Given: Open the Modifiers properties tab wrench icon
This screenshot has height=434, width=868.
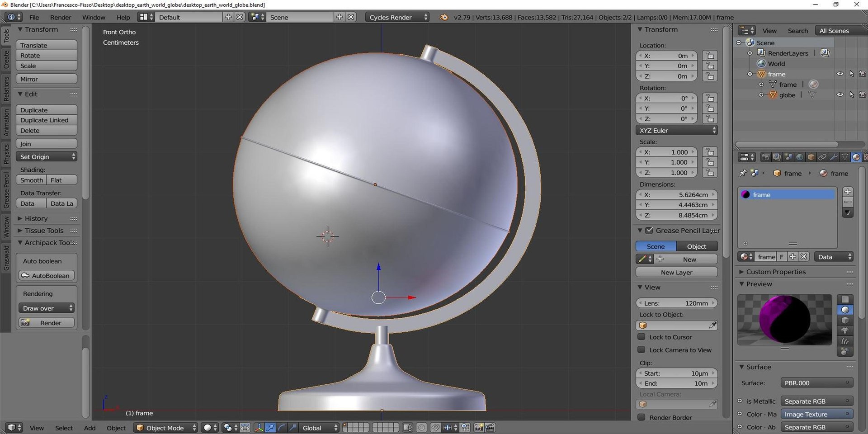Looking at the screenshot, I should [834, 157].
